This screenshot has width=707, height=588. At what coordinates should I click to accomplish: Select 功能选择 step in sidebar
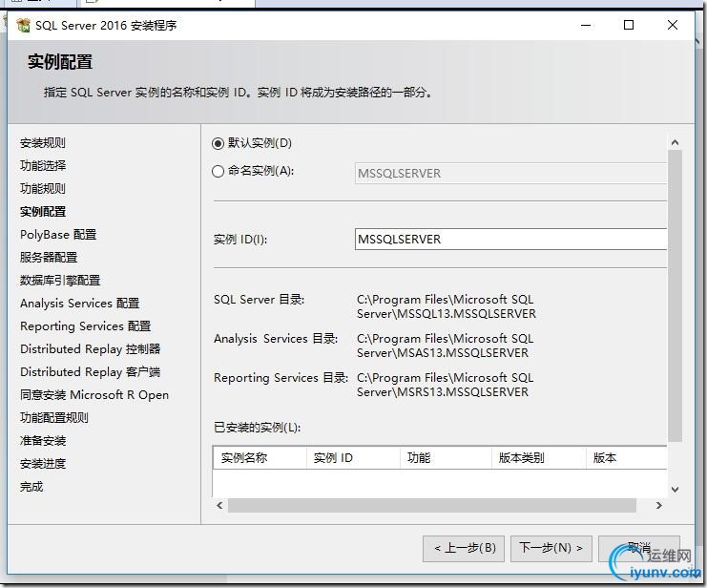tap(43, 166)
